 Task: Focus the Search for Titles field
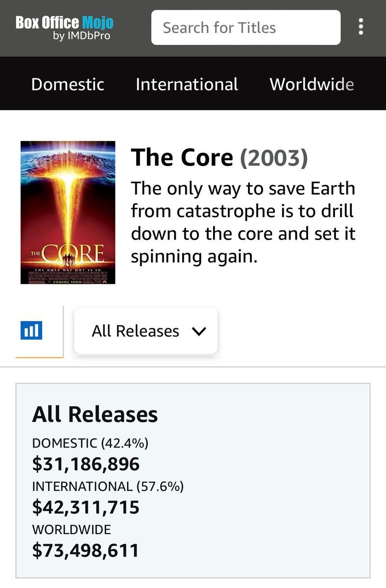tap(245, 27)
